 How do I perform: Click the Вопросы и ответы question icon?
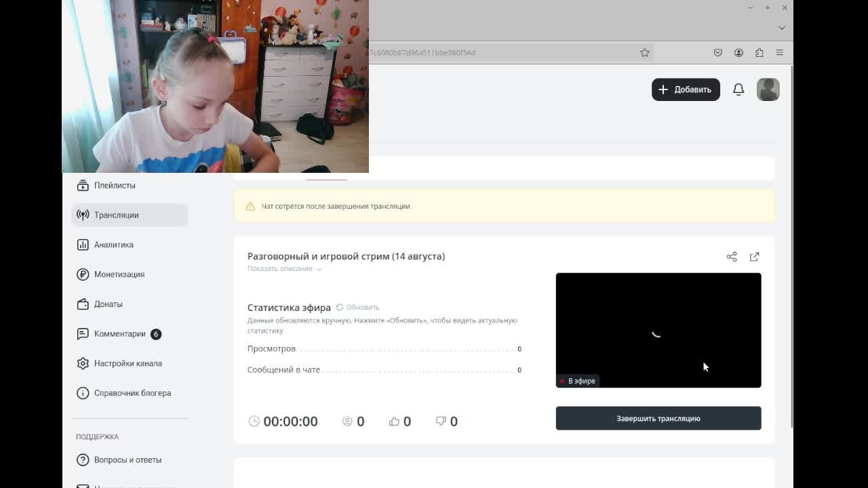tap(83, 460)
